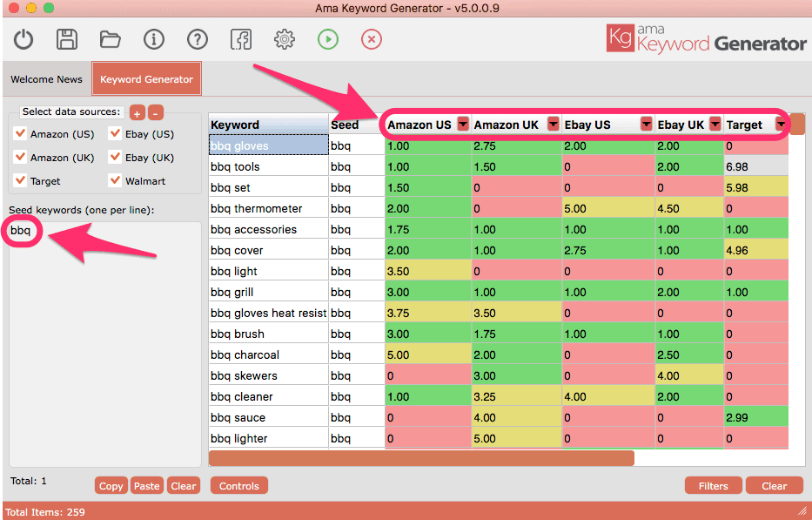Click into the seed keywords text area
812x520 pixels.
pos(105,344)
